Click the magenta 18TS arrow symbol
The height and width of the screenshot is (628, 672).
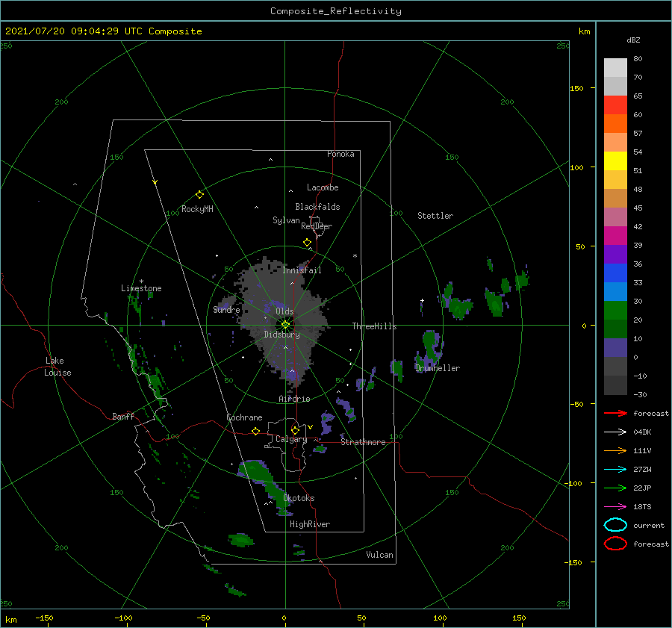pyautogui.click(x=615, y=507)
